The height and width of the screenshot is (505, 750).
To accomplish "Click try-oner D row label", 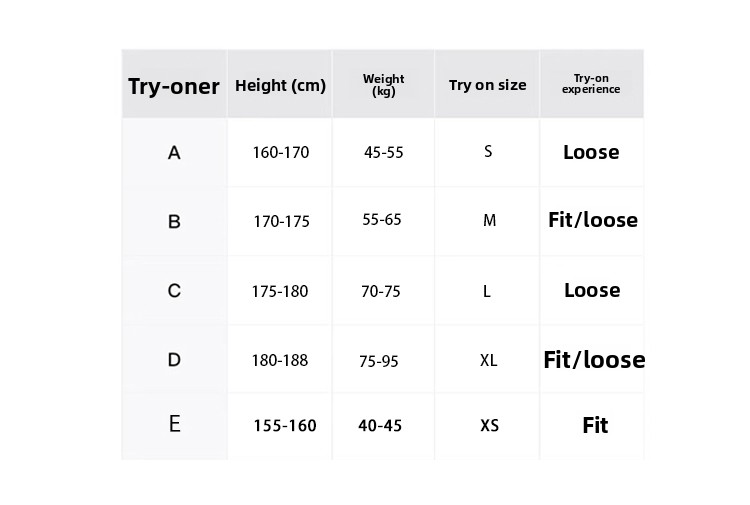I will tap(174, 360).
